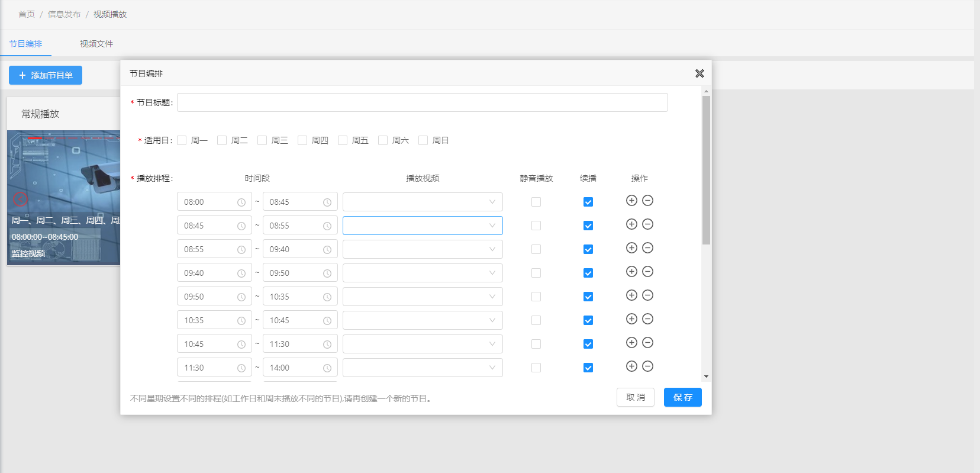Add a row after the 09:40 schedule
The image size is (980, 473).
point(631,272)
